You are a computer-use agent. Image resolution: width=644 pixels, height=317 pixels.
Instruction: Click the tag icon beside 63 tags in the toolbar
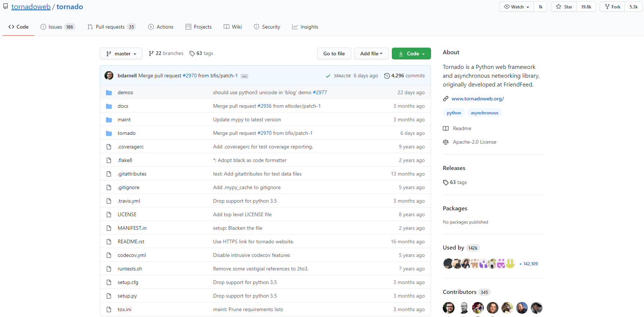point(192,54)
